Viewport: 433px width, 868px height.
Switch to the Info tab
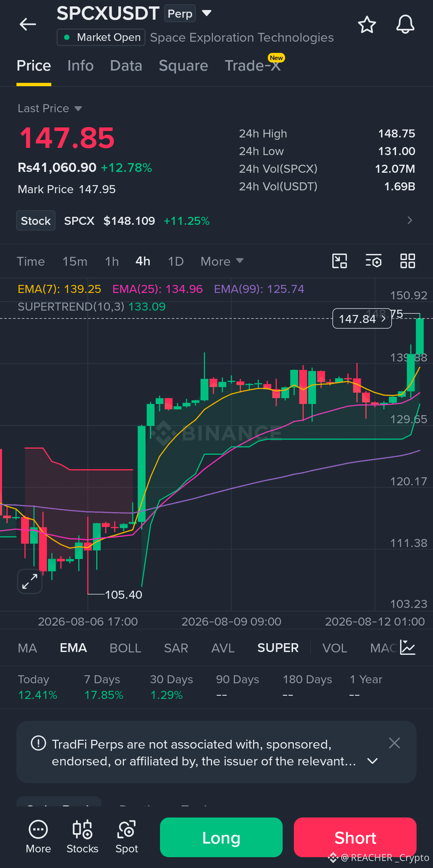pyautogui.click(x=81, y=66)
